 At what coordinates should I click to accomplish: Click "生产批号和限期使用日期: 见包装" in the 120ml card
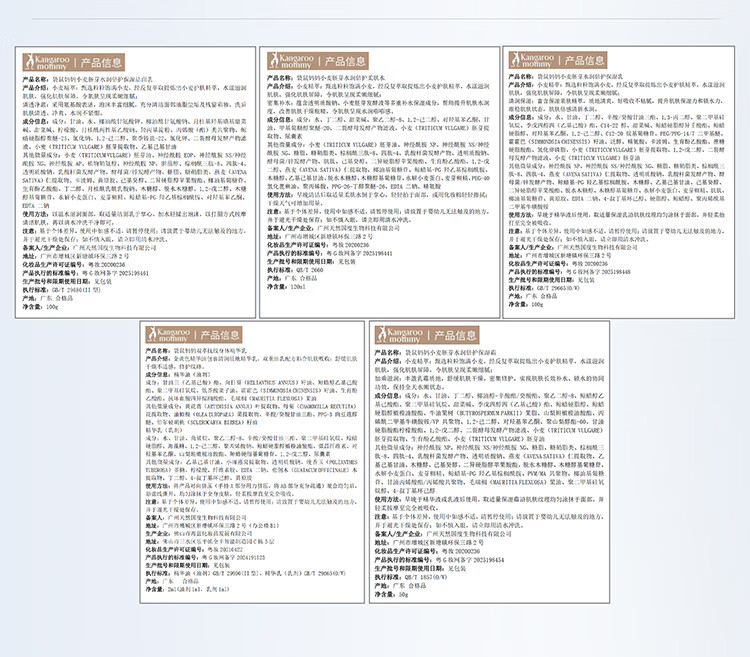[x=311, y=262]
